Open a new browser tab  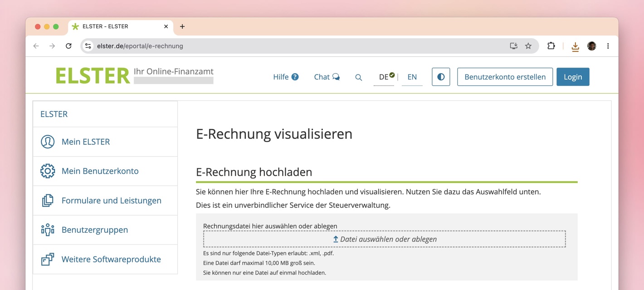182,26
